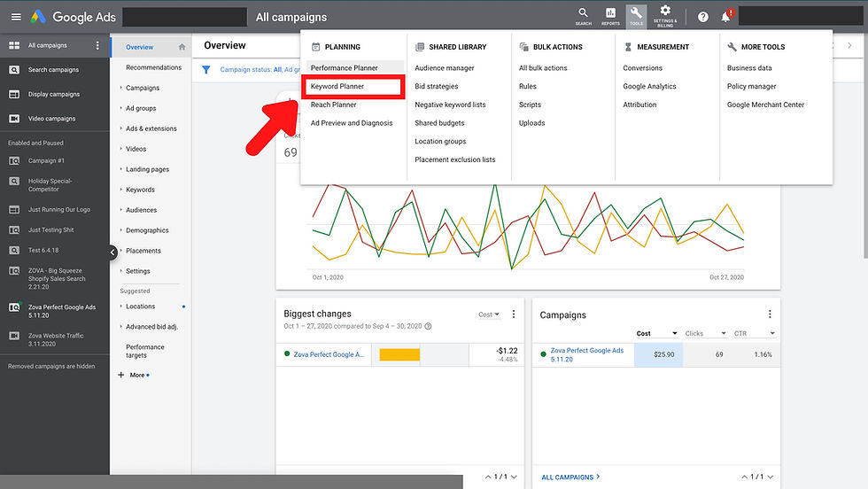The width and height of the screenshot is (868, 489).
Task: Open All campaigns three-dot options
Action: [x=97, y=45]
